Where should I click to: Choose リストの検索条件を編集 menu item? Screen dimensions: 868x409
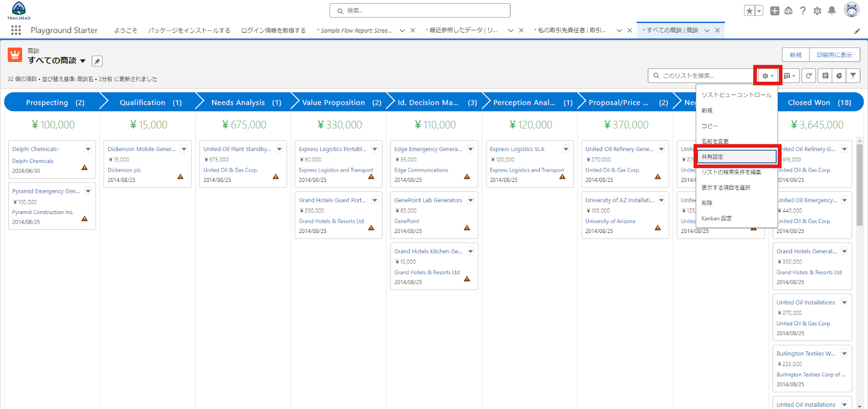point(737,172)
